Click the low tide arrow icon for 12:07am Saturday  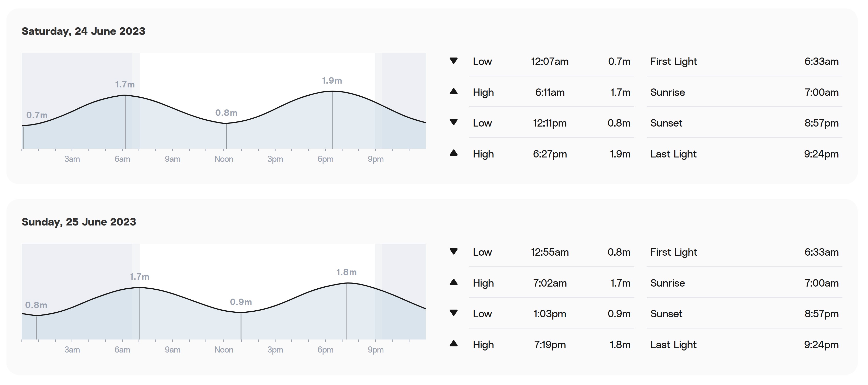[x=453, y=61]
